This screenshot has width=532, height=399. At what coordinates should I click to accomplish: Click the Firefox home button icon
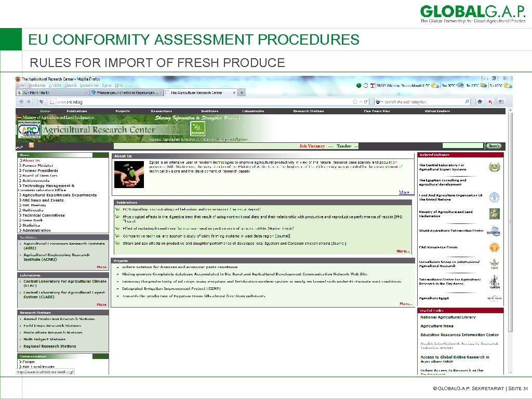point(480,101)
